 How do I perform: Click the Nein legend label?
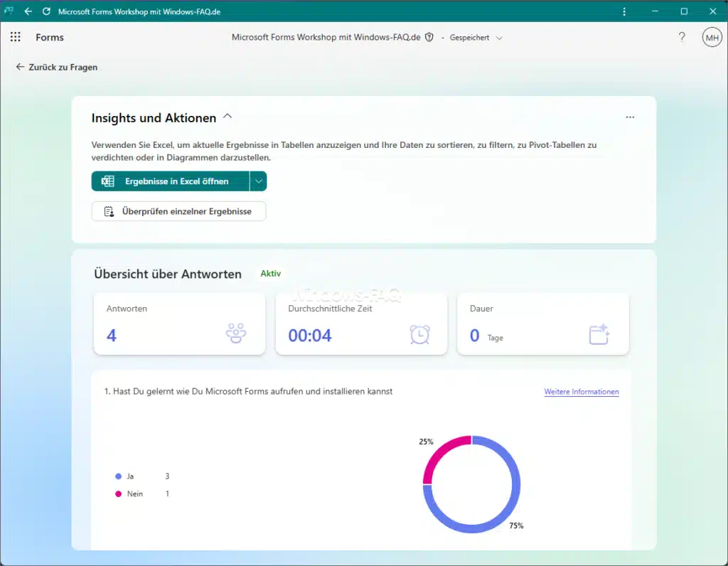135,494
